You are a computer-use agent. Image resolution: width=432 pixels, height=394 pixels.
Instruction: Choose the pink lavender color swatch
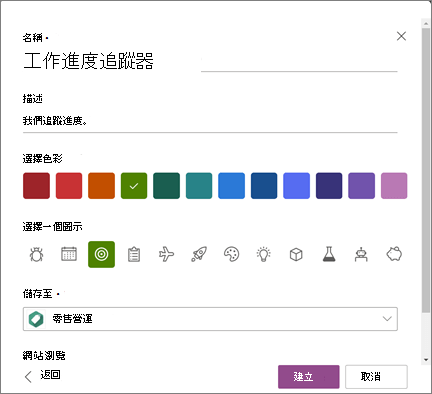coord(394,186)
